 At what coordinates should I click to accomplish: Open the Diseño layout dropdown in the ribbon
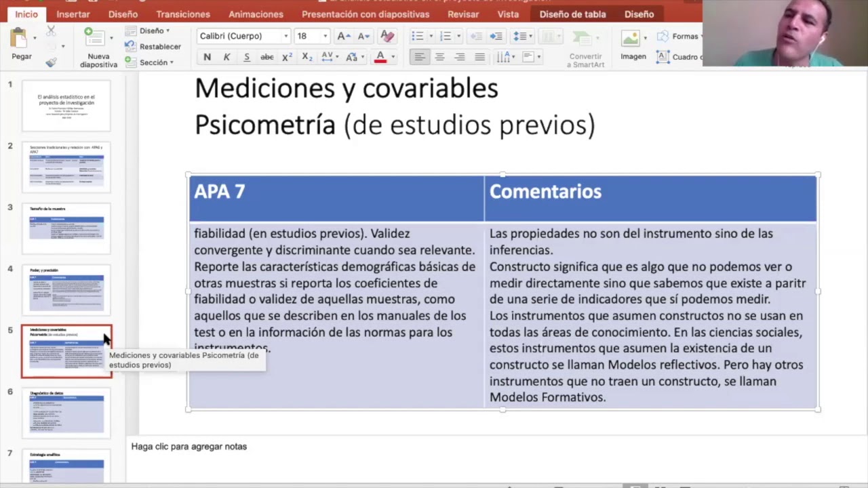(147, 30)
